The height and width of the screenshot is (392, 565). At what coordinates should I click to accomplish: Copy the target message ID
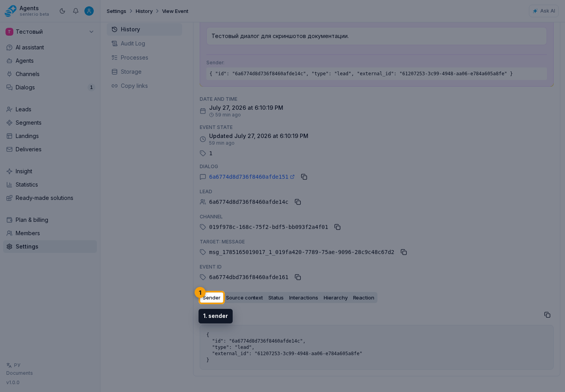click(x=404, y=252)
